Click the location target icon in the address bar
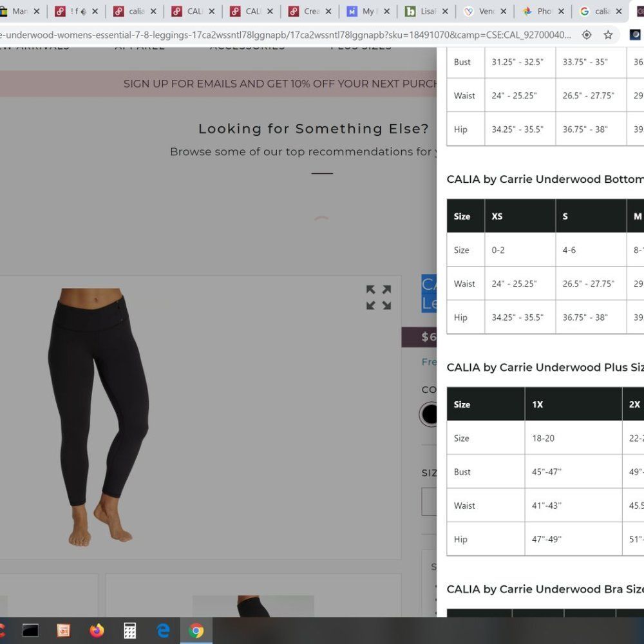The image size is (644, 644). [587, 35]
